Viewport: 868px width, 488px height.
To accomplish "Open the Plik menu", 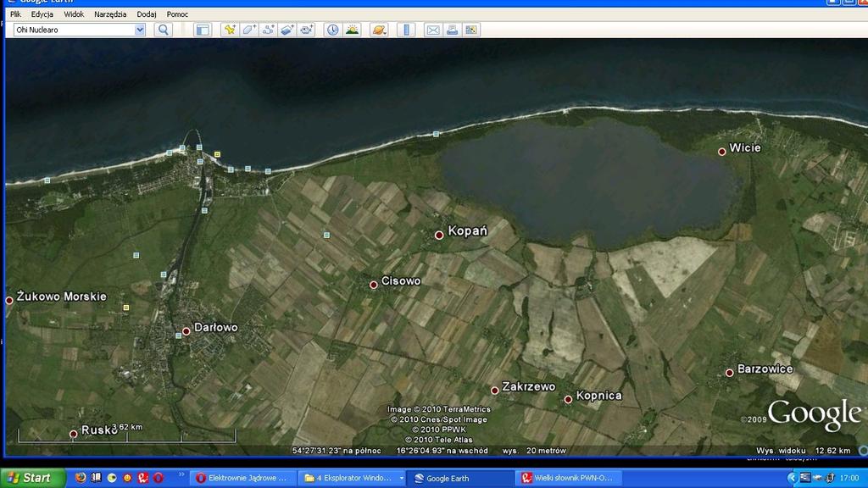I will pos(15,14).
